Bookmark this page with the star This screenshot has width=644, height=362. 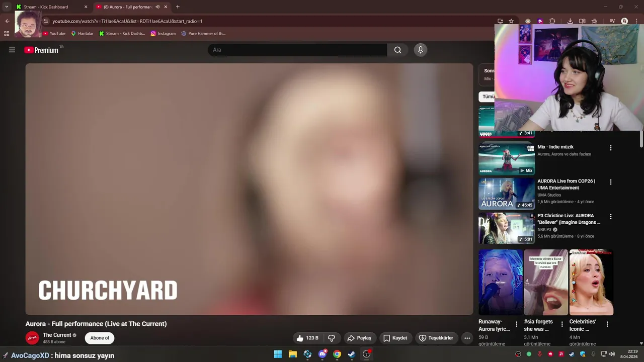click(x=511, y=21)
